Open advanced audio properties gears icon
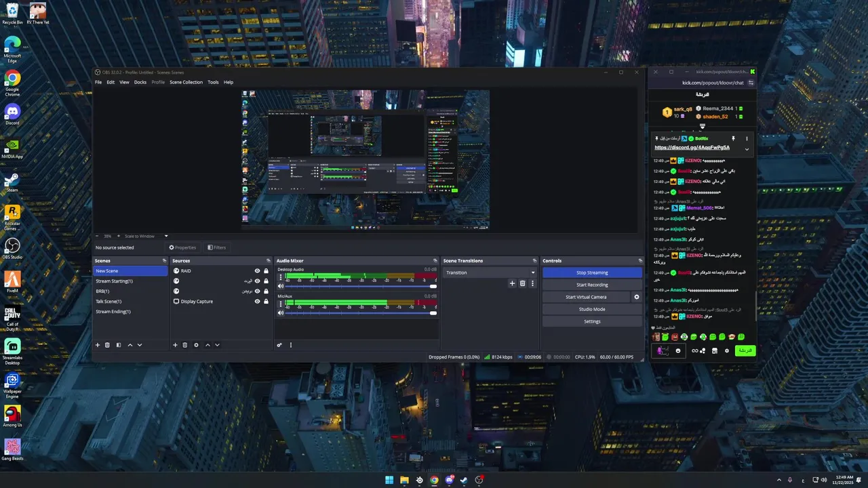The image size is (868, 488). pos(279,345)
